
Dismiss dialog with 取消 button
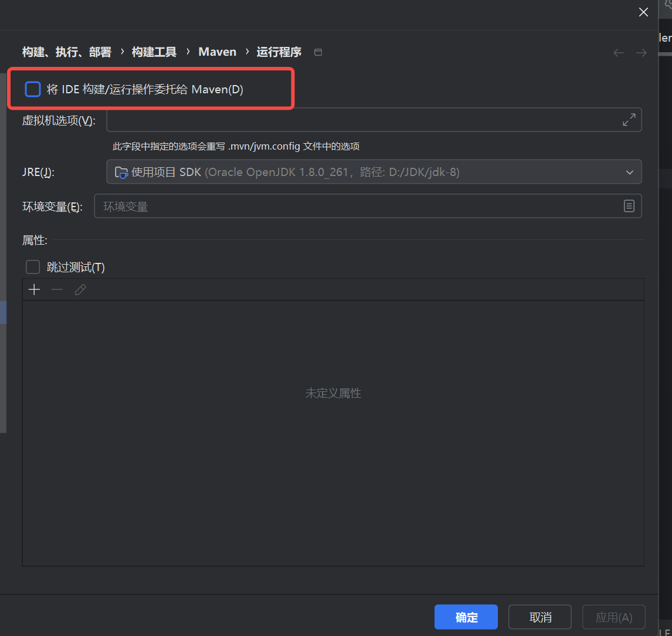point(539,617)
